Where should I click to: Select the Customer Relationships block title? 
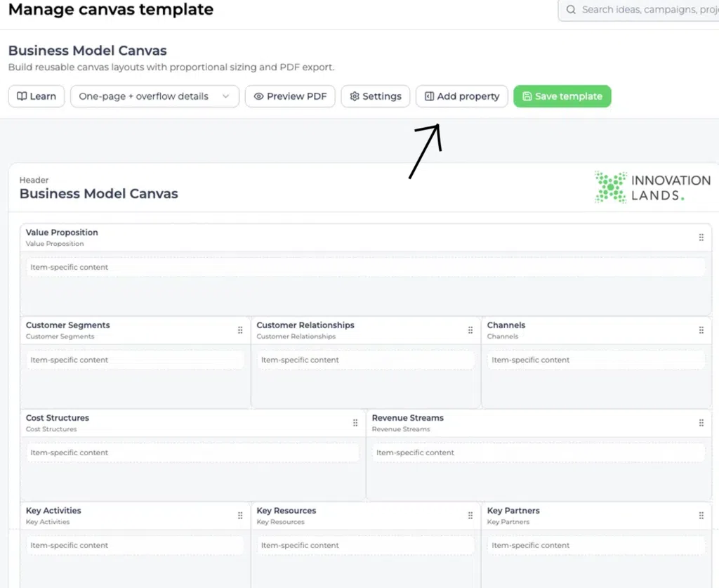(x=305, y=325)
